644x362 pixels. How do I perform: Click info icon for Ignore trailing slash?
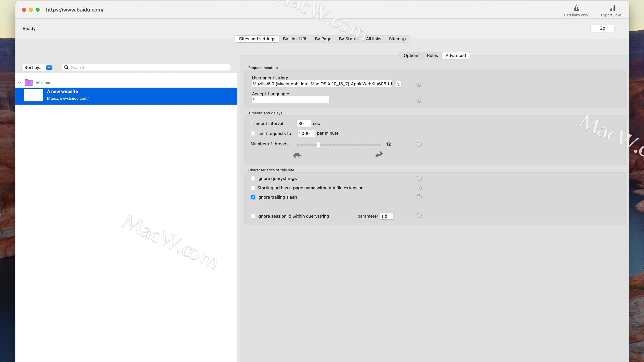[x=419, y=197]
